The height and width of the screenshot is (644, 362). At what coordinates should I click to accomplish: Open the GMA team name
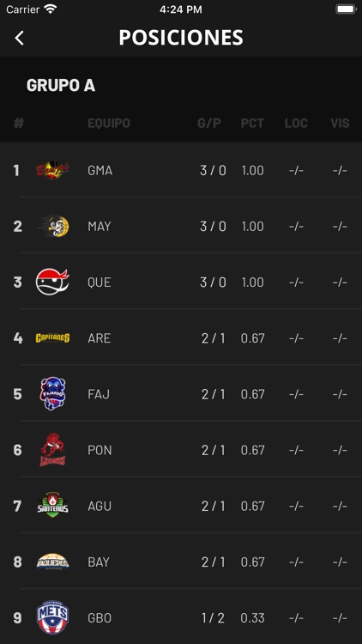[100, 170]
